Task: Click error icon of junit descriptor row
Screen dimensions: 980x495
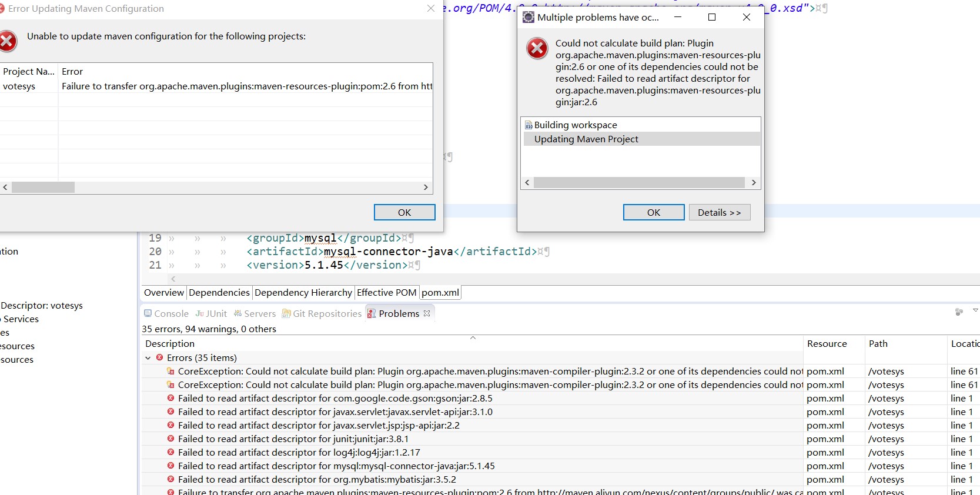Action: [170, 439]
